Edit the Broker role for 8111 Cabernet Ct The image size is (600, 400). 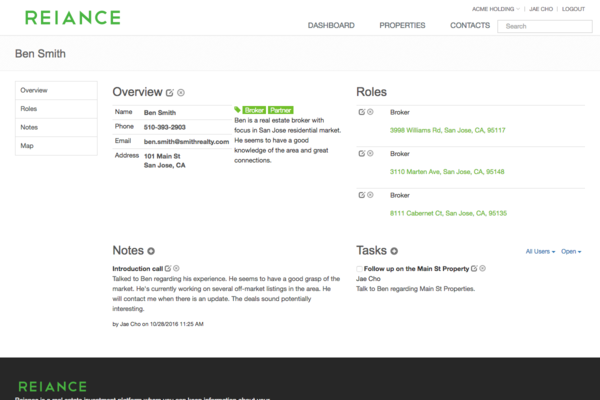(361, 194)
